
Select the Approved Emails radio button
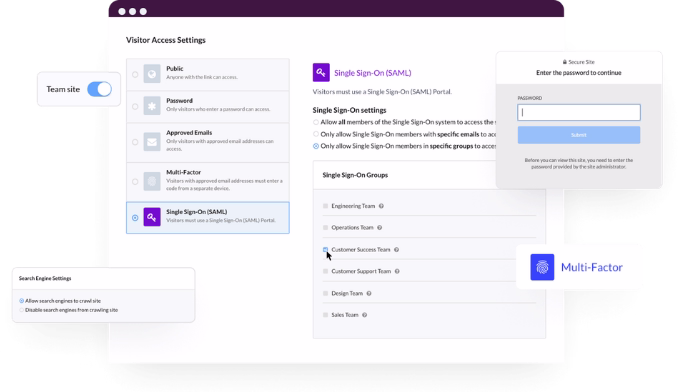[x=135, y=142]
